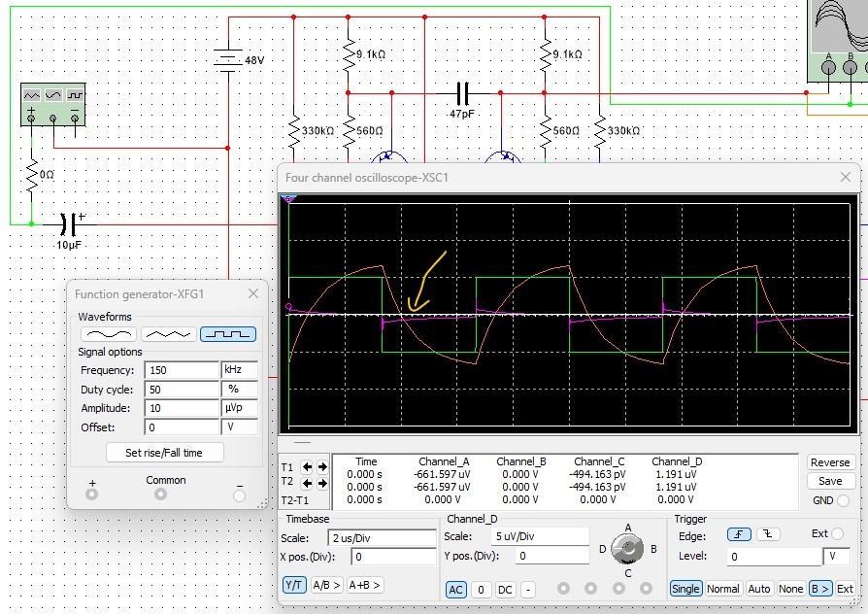Click the X pos.(Div) input field

(x=393, y=557)
